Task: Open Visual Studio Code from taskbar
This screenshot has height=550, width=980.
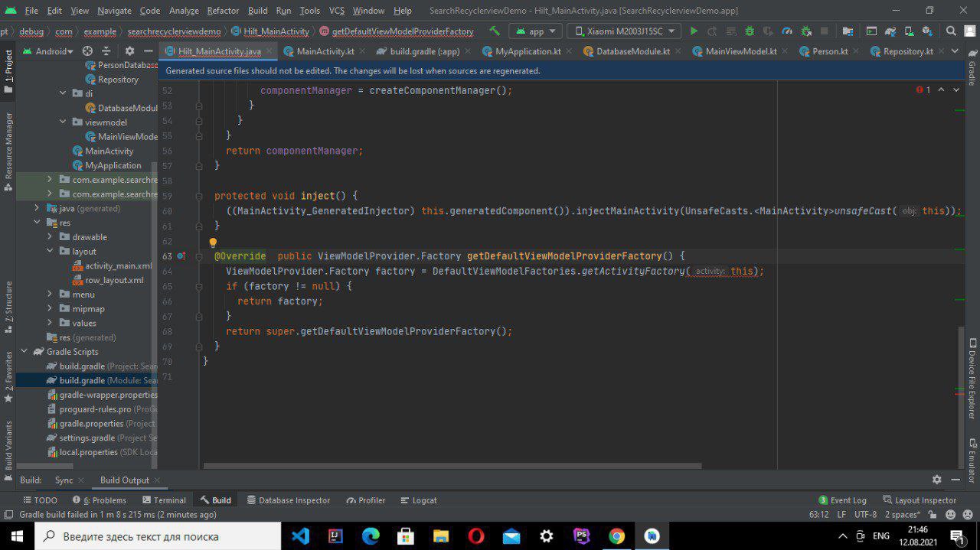Action: click(300, 536)
